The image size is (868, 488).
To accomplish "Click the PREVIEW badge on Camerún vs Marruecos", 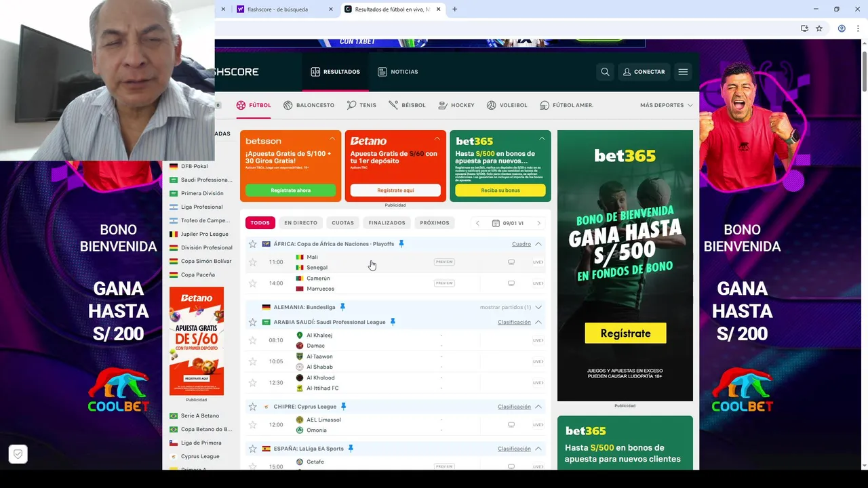I will tap(444, 283).
